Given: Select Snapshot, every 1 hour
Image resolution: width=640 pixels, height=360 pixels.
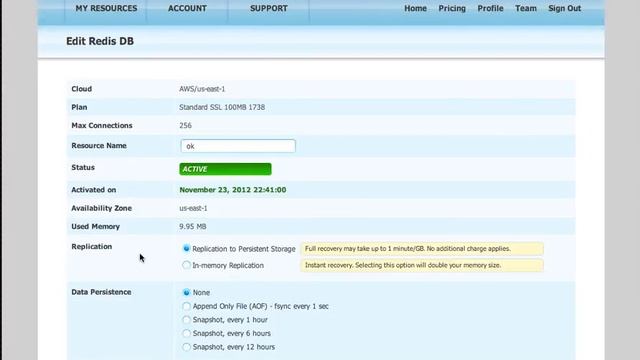Looking at the screenshot, I should 186,320.
